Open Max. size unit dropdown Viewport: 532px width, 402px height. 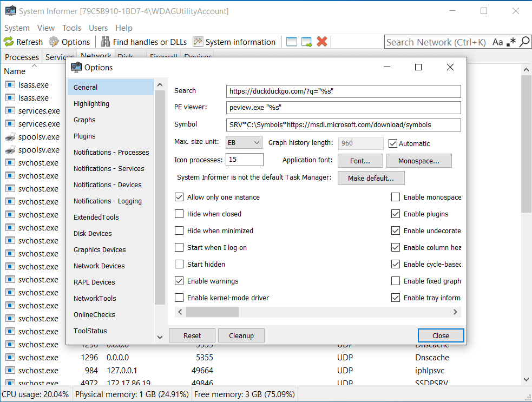(x=244, y=143)
